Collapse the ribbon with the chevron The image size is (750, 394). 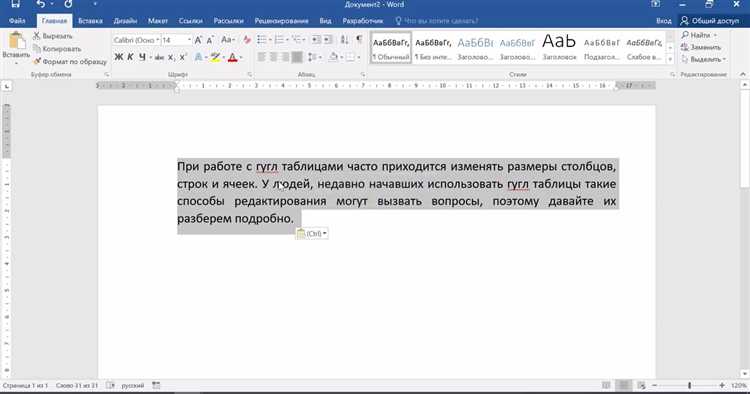[x=743, y=75]
